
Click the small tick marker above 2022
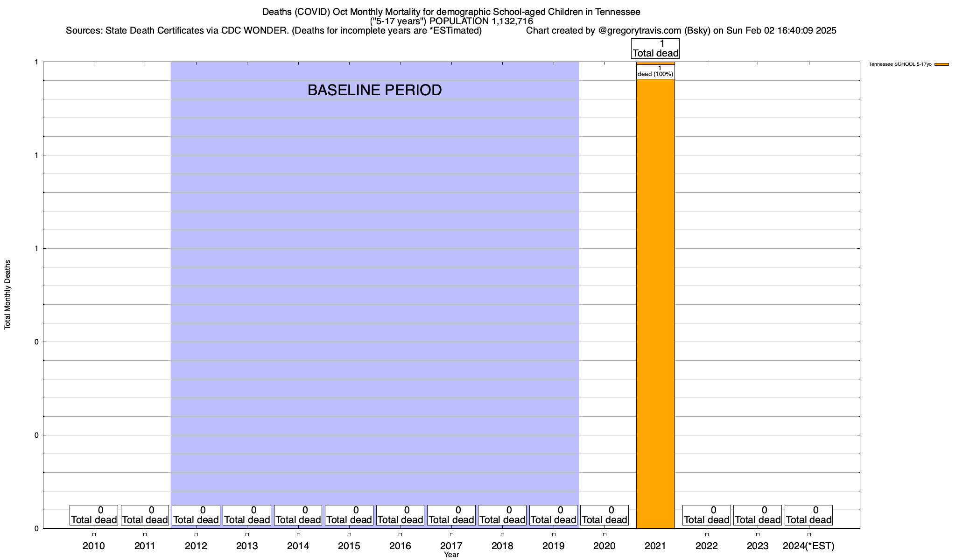pos(707,534)
